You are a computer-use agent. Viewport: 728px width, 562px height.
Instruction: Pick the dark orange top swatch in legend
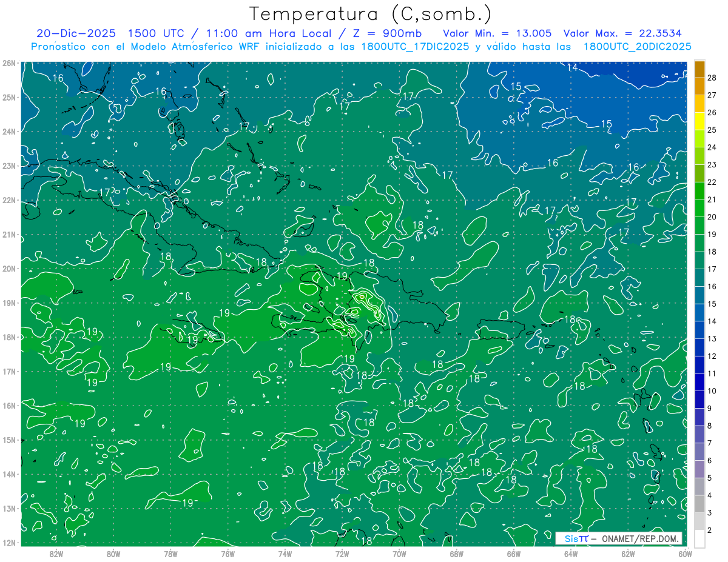[x=699, y=69]
